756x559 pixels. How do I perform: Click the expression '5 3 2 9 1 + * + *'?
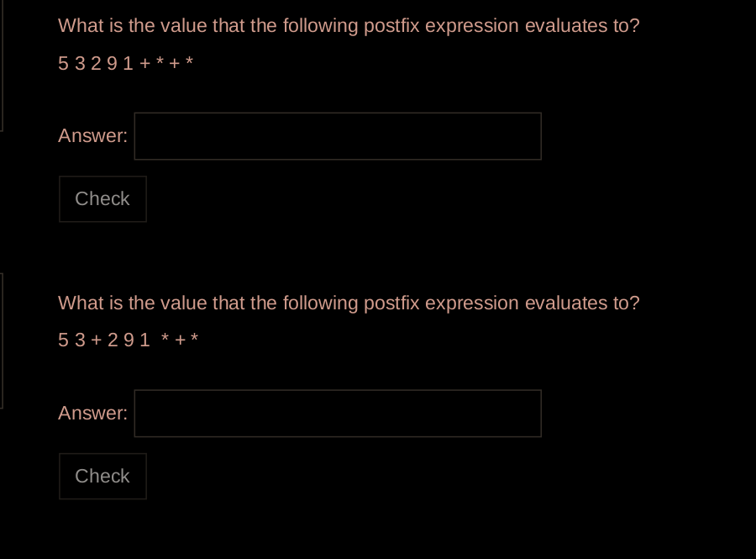point(124,62)
